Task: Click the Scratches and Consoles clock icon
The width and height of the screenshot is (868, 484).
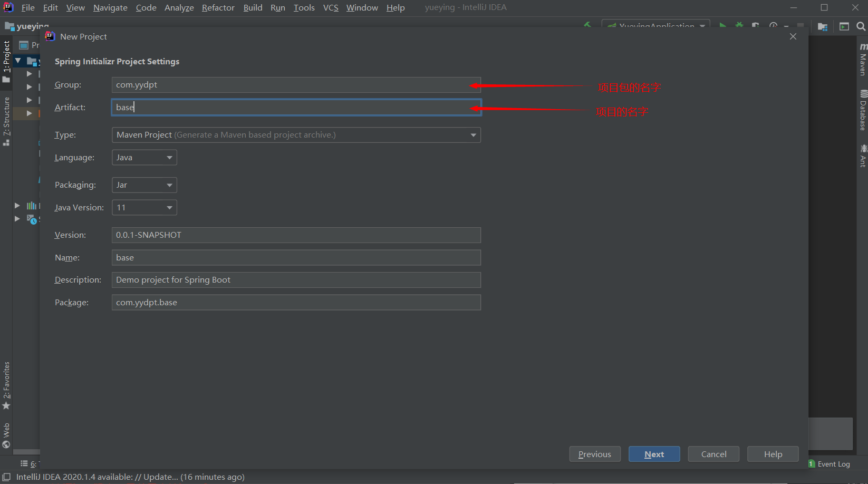Action: [32, 219]
